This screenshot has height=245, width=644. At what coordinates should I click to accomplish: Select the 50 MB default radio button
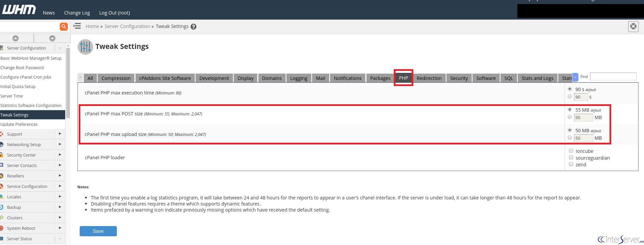pyautogui.click(x=570, y=130)
